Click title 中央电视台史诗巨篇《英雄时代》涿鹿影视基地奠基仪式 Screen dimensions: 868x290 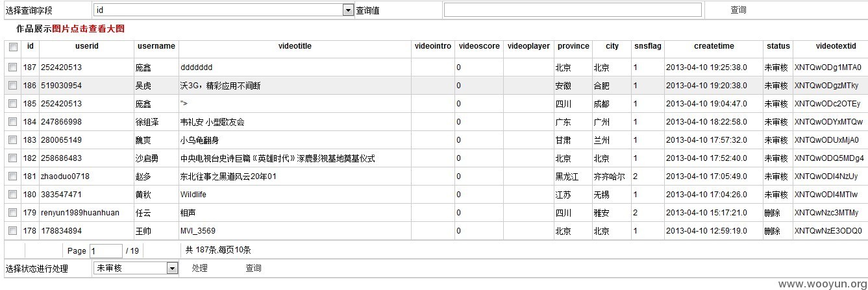click(x=278, y=158)
